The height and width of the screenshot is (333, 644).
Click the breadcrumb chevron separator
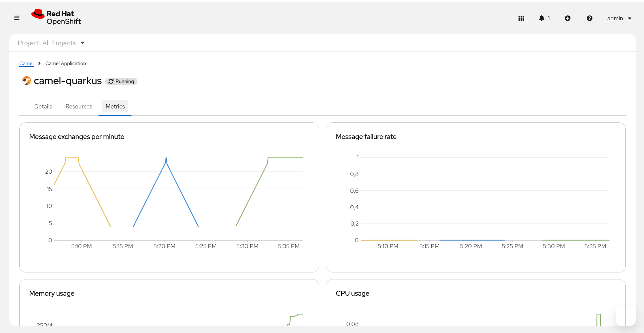(x=39, y=63)
